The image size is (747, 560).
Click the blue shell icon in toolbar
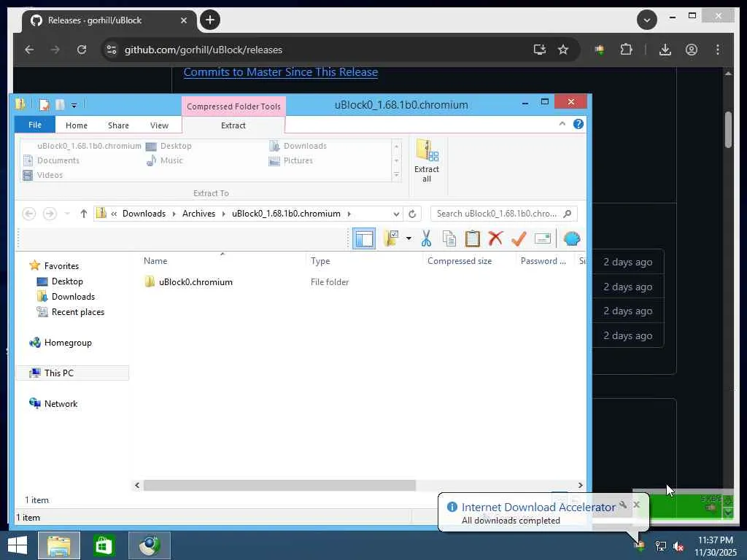tap(572, 238)
